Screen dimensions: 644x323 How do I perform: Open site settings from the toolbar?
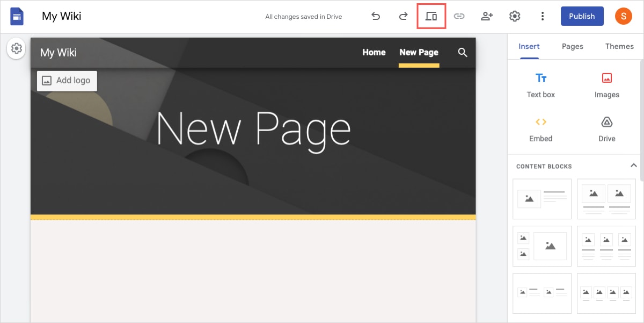pos(515,16)
